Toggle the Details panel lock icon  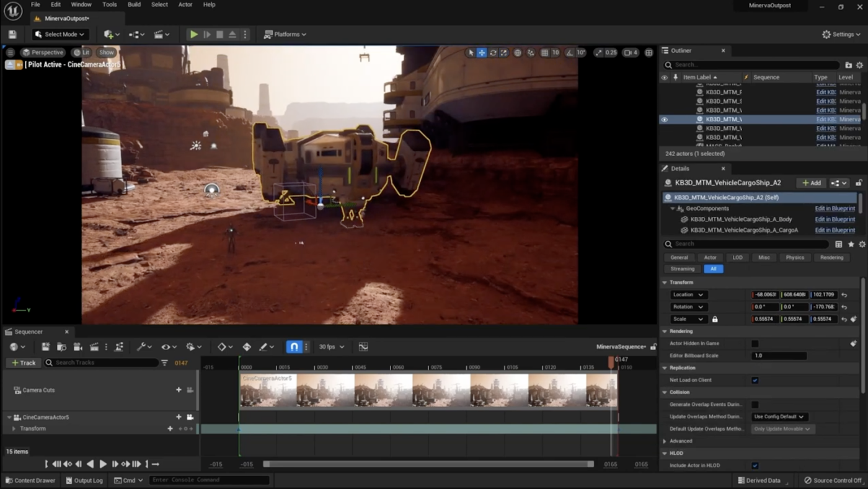click(x=859, y=183)
